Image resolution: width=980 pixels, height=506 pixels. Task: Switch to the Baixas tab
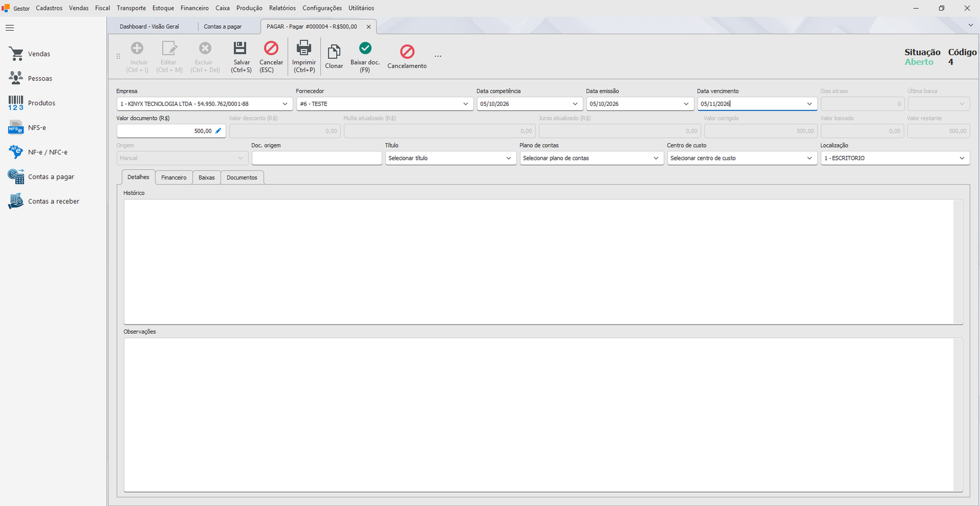click(206, 178)
